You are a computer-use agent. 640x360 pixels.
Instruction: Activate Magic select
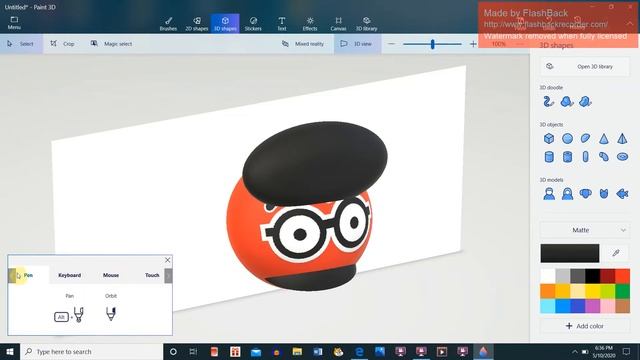coord(111,44)
